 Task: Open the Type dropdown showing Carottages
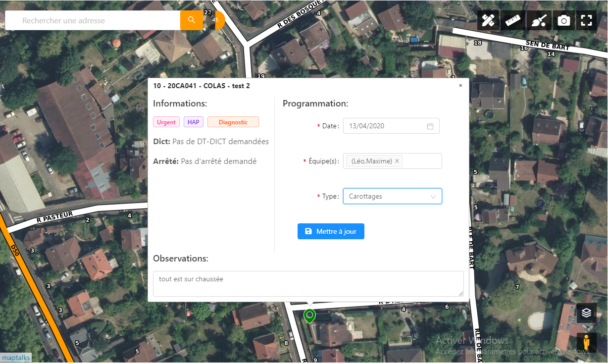pos(392,196)
